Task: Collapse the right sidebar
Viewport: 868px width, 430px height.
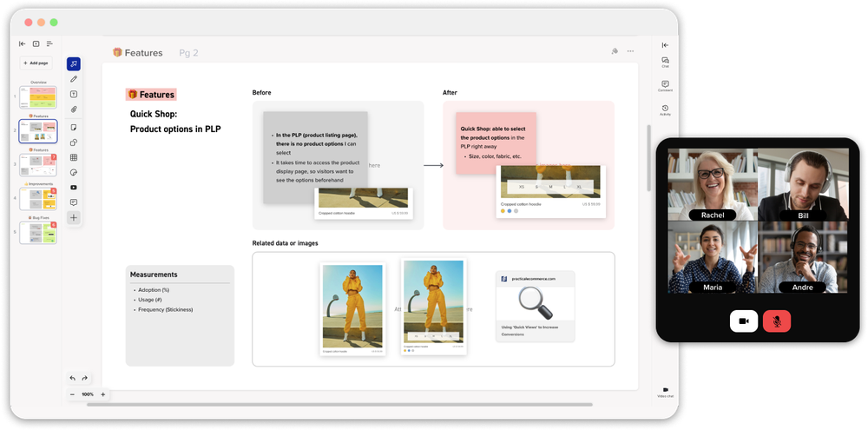Action: click(666, 45)
